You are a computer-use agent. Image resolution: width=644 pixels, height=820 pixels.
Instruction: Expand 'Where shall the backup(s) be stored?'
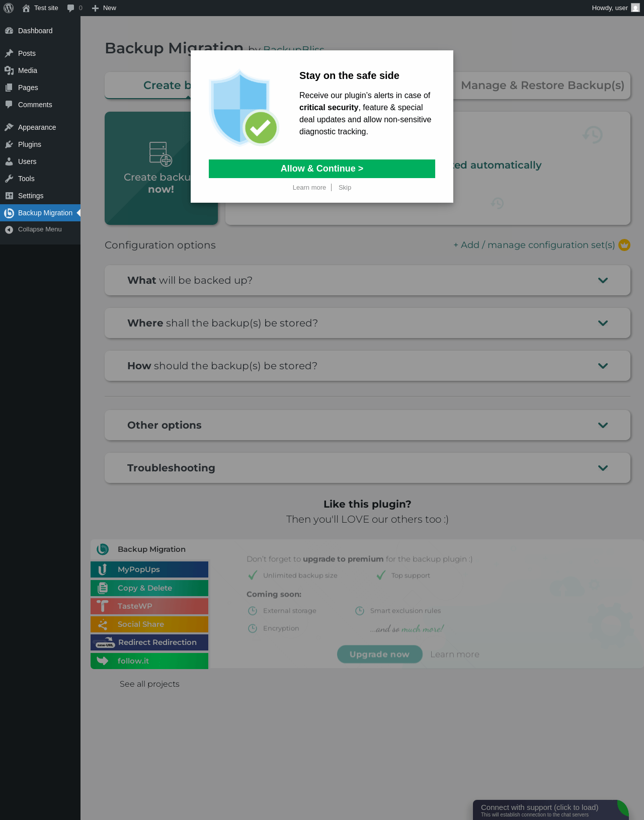(x=367, y=323)
